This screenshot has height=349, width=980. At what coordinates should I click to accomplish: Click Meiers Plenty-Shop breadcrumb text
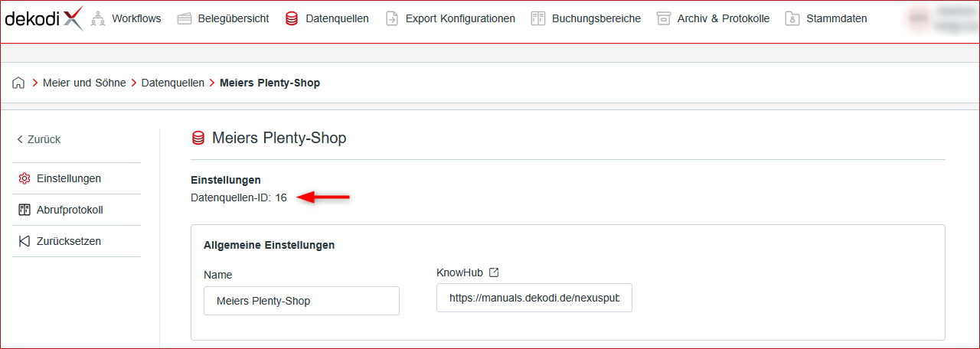click(269, 83)
